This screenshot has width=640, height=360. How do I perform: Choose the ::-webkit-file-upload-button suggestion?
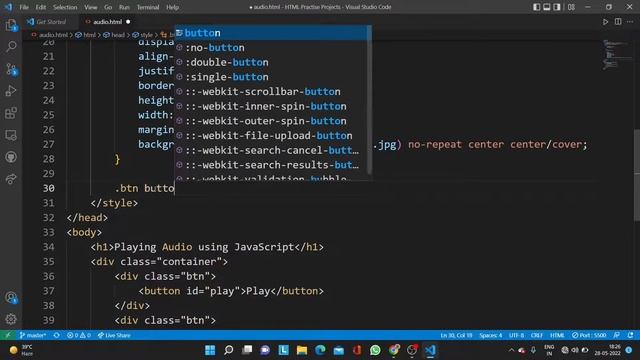click(271, 136)
